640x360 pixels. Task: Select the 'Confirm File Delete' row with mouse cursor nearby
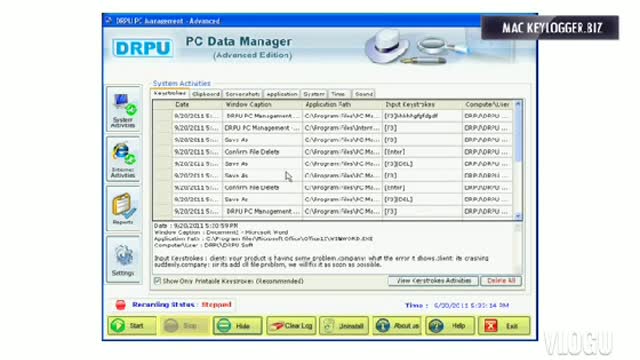click(x=333, y=188)
